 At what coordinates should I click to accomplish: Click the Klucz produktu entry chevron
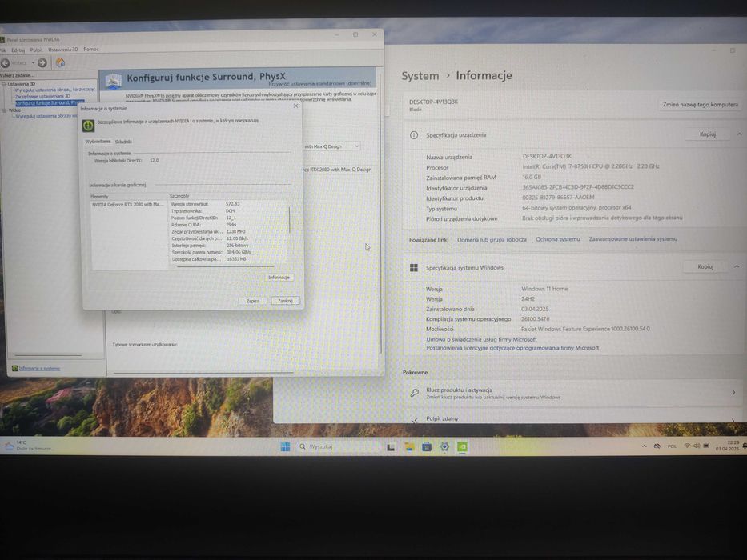[733, 392]
